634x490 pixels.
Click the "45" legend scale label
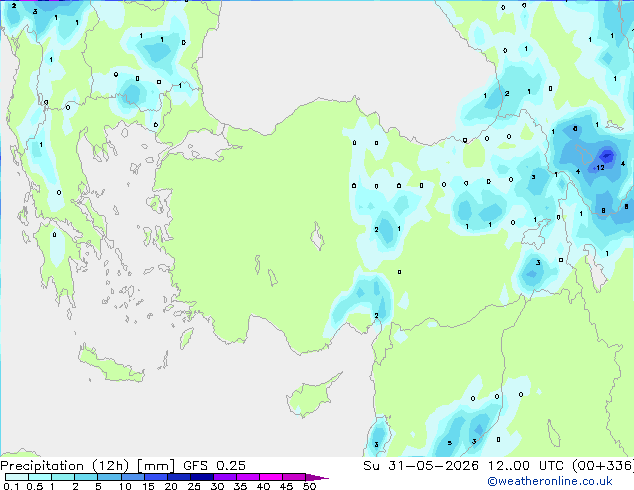[286, 486]
